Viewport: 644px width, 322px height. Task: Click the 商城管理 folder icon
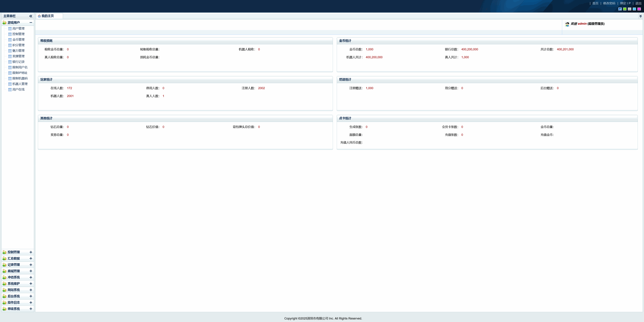(5, 271)
